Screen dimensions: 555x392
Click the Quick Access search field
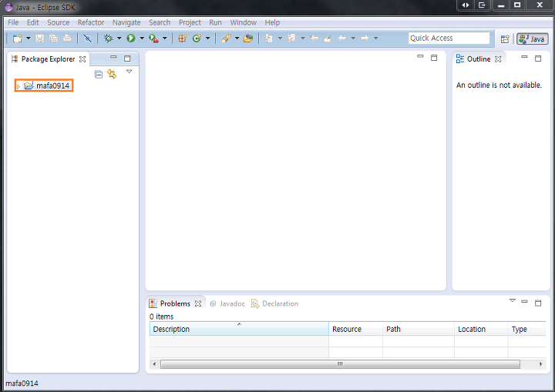click(449, 38)
